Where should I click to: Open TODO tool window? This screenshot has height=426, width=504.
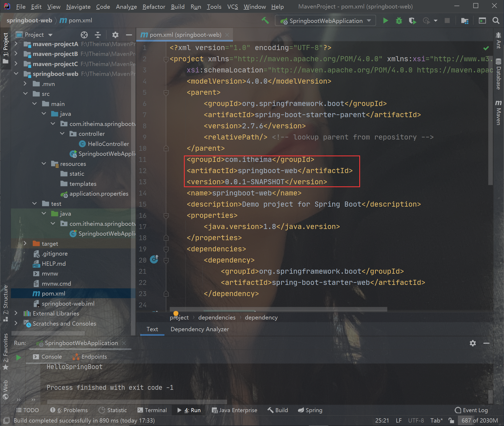coord(27,410)
